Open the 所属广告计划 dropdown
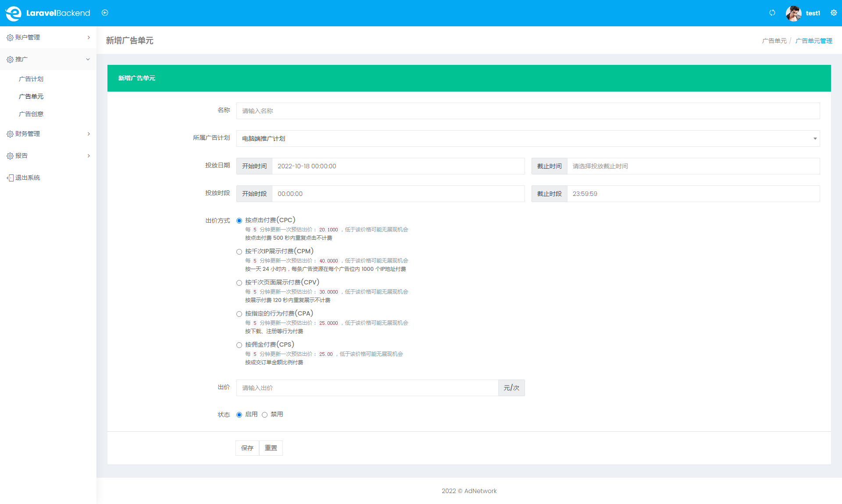 (x=528, y=138)
